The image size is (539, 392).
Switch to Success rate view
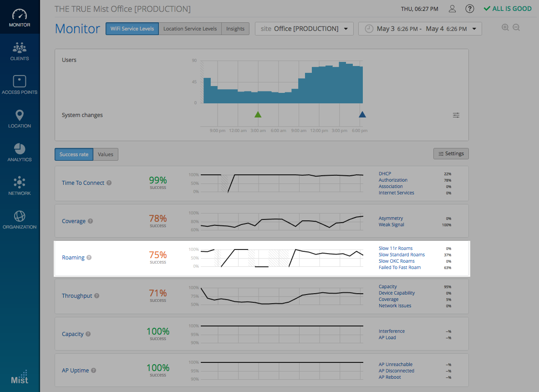point(74,154)
